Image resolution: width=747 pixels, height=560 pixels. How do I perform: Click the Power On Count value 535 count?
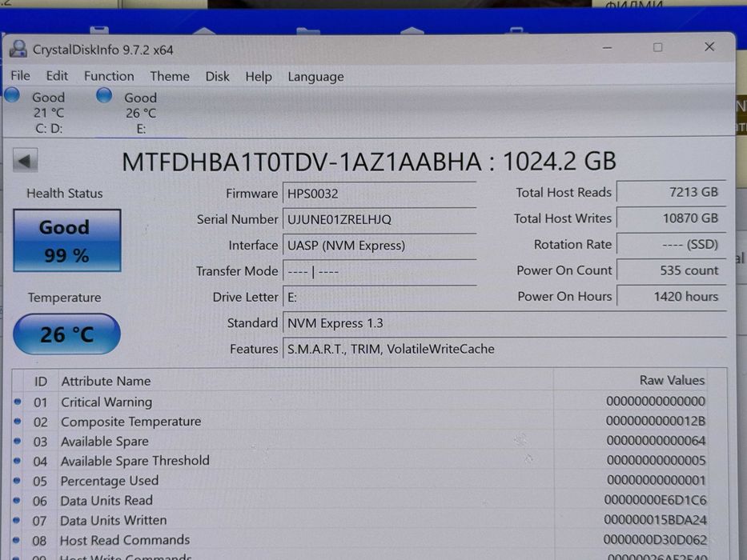tap(671, 270)
